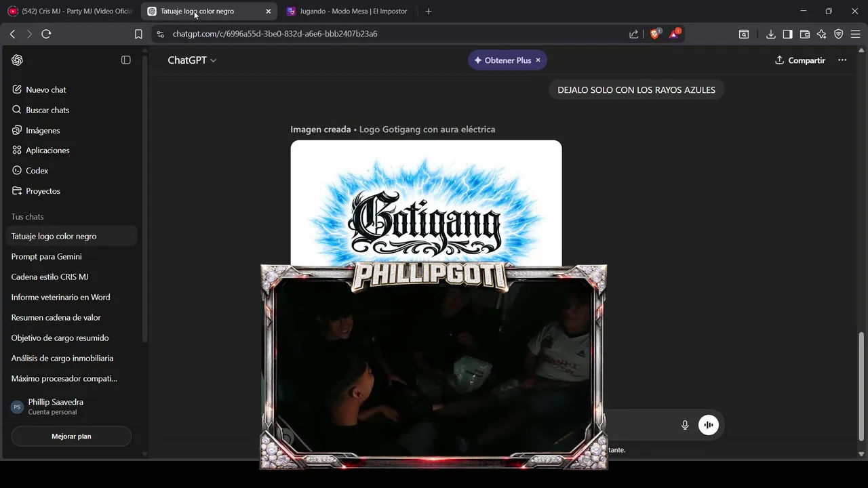The width and height of the screenshot is (868, 488).
Task: Toggle the browser sidebar panel icon
Action: click(787, 34)
